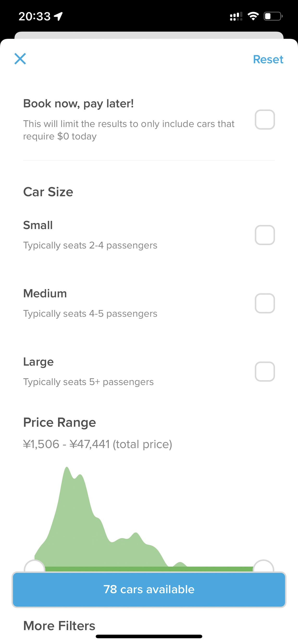Check the Medium car size box
The image size is (298, 644).
click(x=265, y=303)
